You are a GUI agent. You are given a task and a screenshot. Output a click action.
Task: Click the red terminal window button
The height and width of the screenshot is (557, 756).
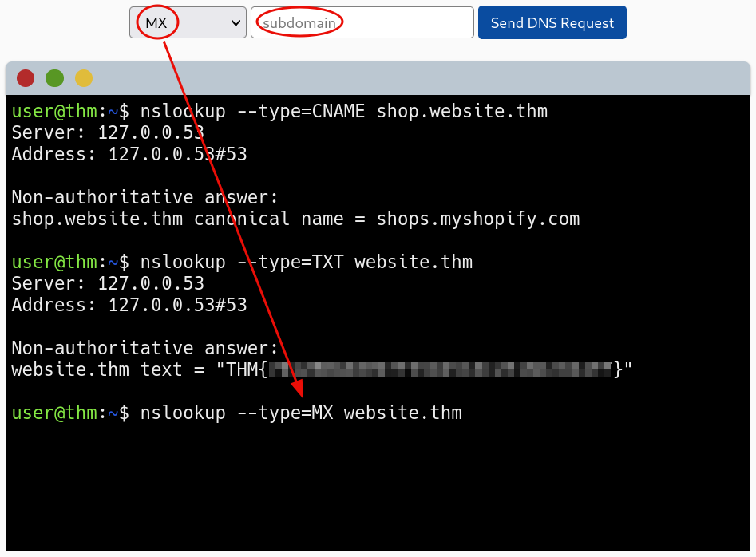(x=26, y=78)
